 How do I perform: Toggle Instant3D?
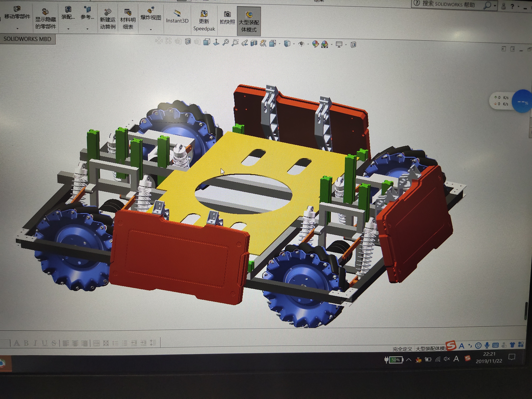pos(177,17)
